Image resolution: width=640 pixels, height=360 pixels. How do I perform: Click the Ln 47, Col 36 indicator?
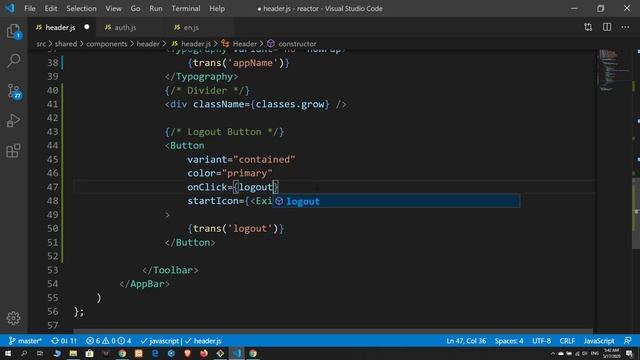click(466, 341)
